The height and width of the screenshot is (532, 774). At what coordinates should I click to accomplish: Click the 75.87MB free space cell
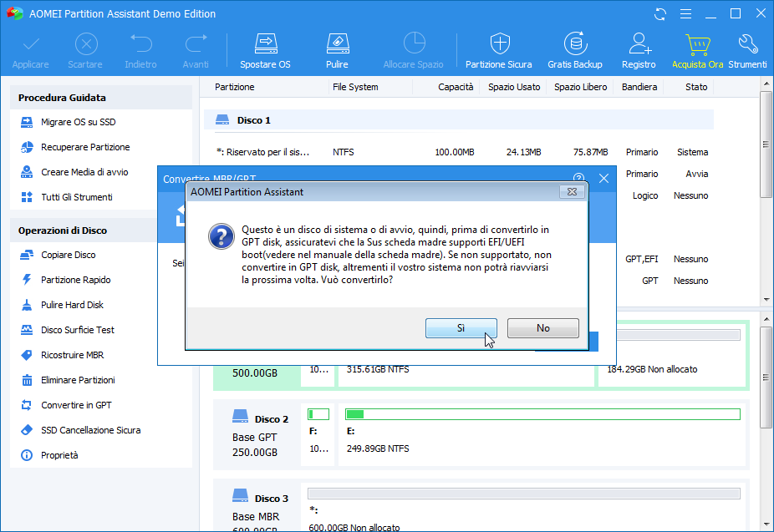pos(590,152)
